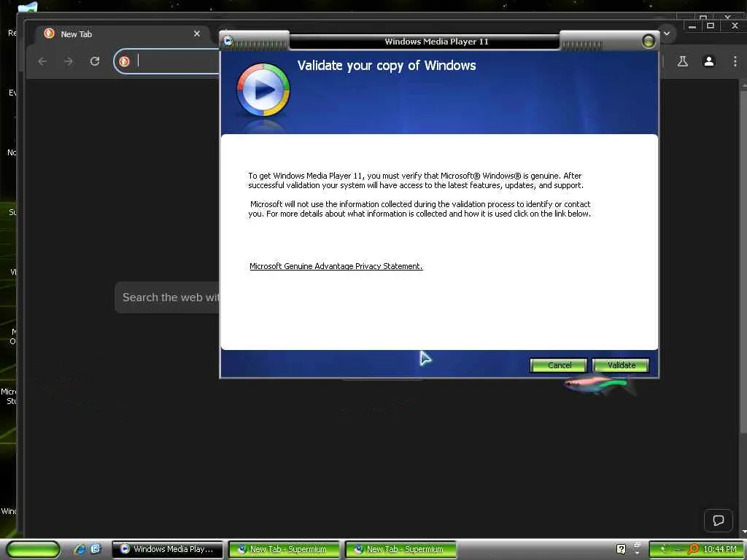Click the Validate button

621,365
